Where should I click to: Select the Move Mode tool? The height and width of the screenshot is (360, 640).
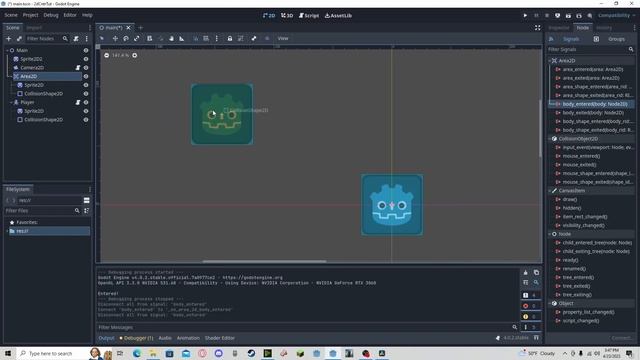tap(115, 38)
